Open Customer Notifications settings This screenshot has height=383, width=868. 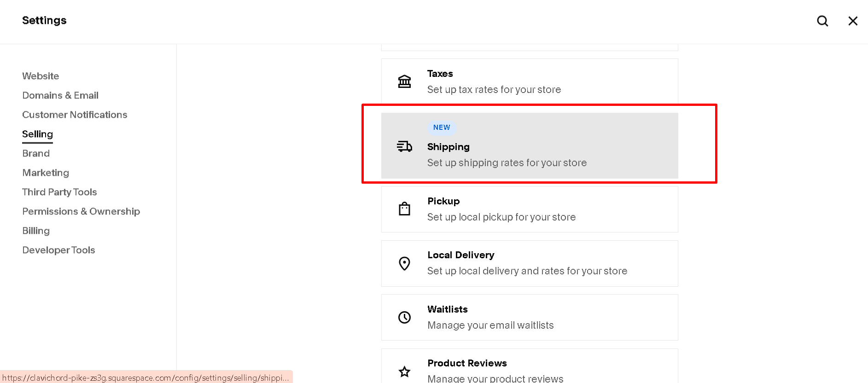75,115
